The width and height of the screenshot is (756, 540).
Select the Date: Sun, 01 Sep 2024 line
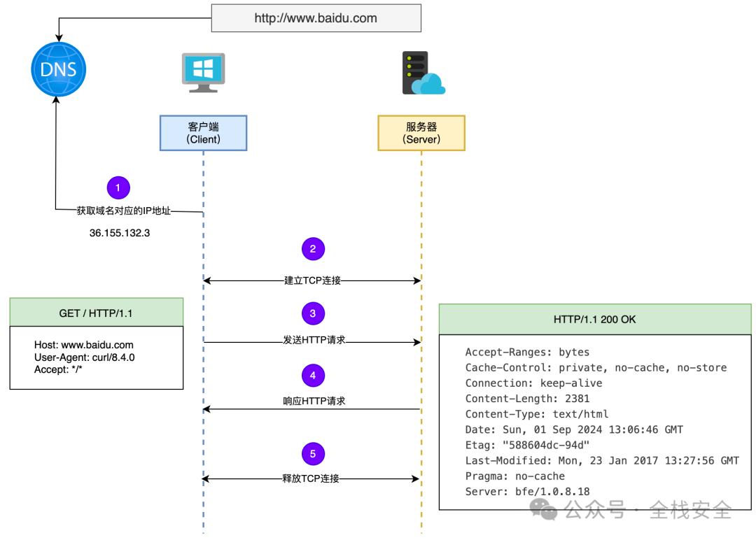(x=574, y=429)
